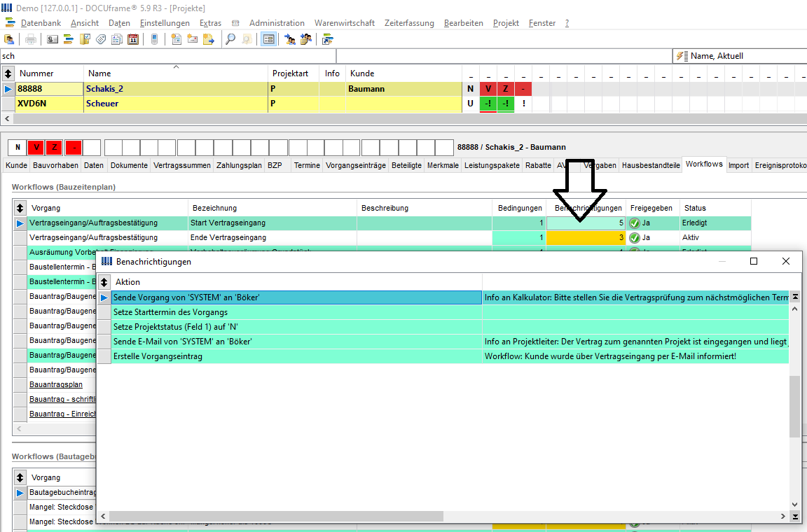Select project number 88888 cell
Image resolution: width=807 pixels, height=532 pixels.
(x=50, y=88)
